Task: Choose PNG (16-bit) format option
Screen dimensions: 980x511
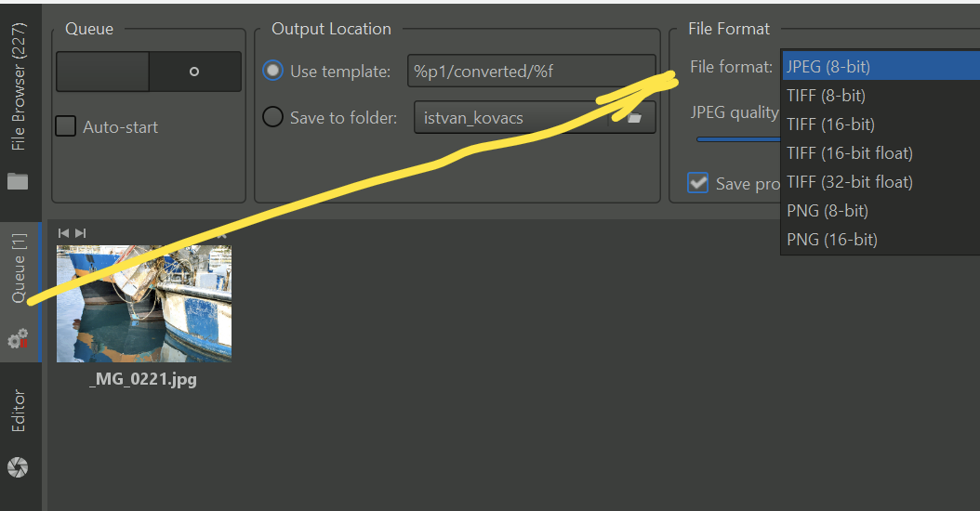Action: point(832,240)
